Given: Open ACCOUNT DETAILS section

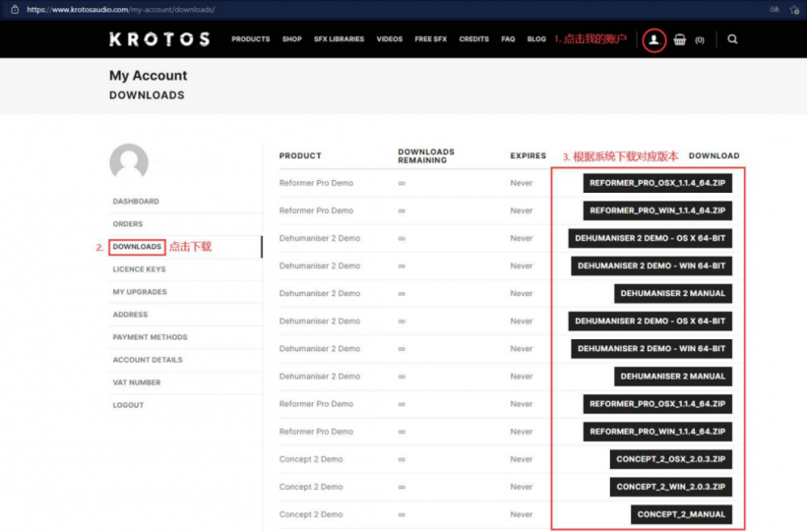Looking at the screenshot, I should click(148, 360).
